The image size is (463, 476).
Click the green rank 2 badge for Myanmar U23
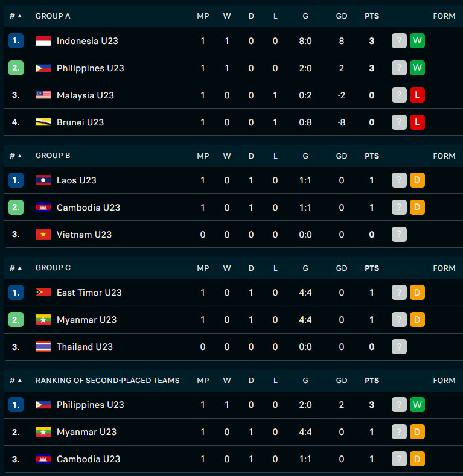16,319
